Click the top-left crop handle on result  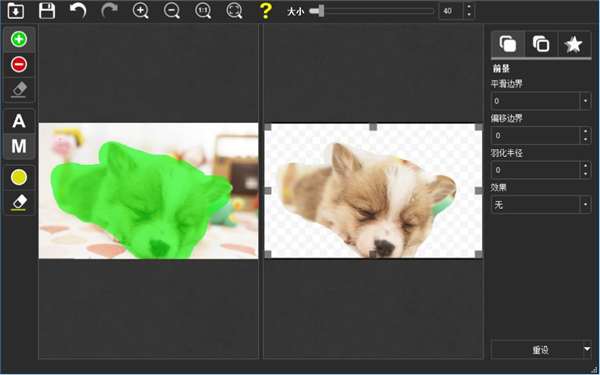coord(268,127)
